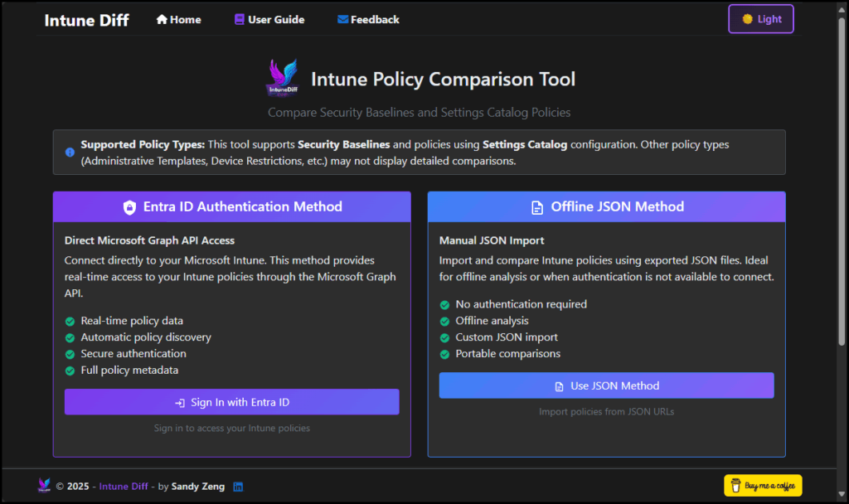Switch to Light theme
The height and width of the screenshot is (504, 849).
(761, 19)
